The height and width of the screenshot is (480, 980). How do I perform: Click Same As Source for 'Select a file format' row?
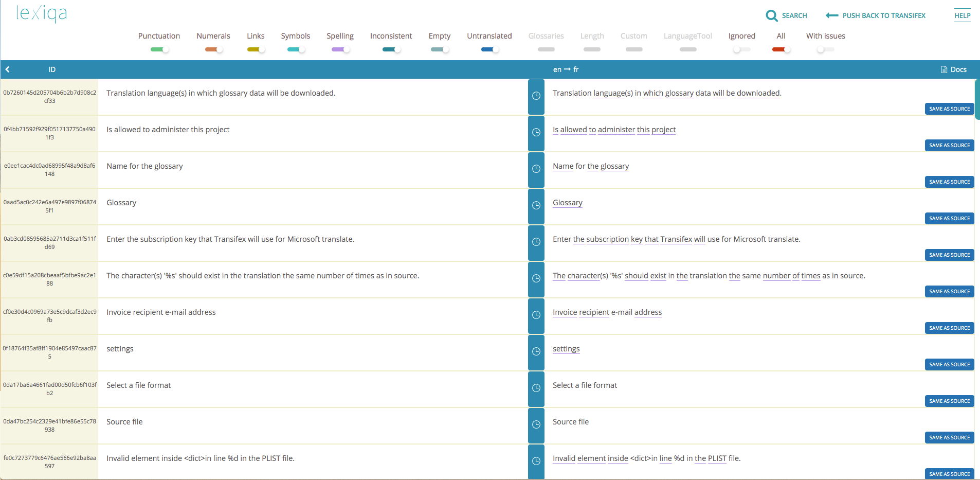tap(949, 401)
